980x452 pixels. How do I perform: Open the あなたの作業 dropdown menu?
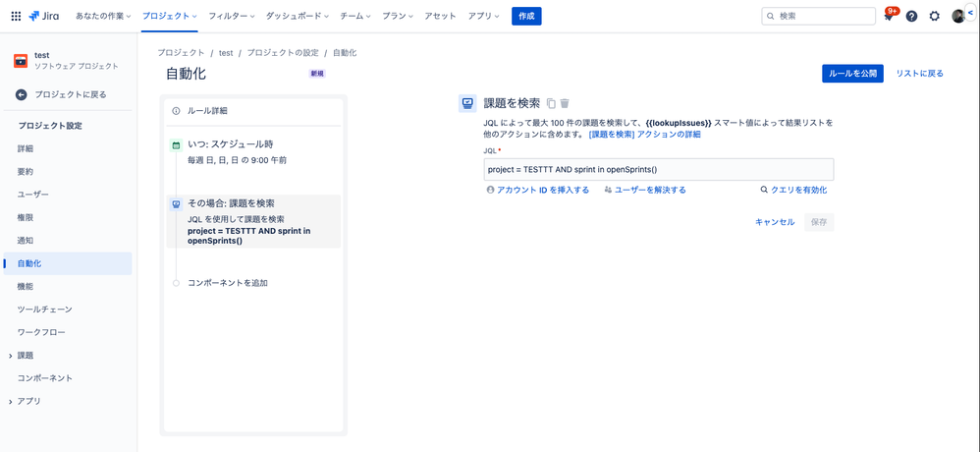(103, 17)
